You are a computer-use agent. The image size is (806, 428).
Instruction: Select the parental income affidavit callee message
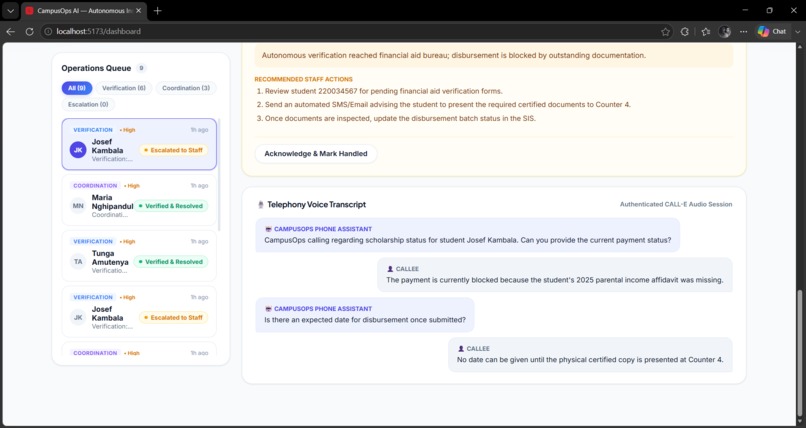[555, 275]
